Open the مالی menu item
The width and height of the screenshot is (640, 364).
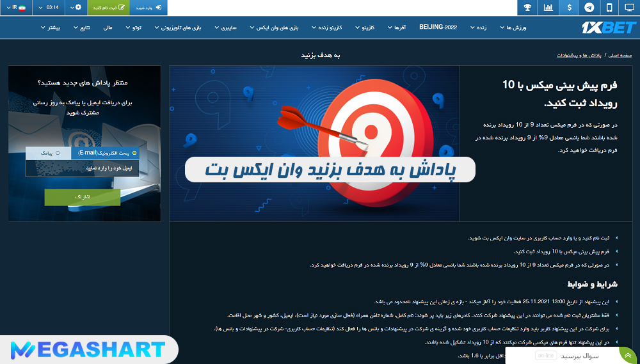click(107, 28)
